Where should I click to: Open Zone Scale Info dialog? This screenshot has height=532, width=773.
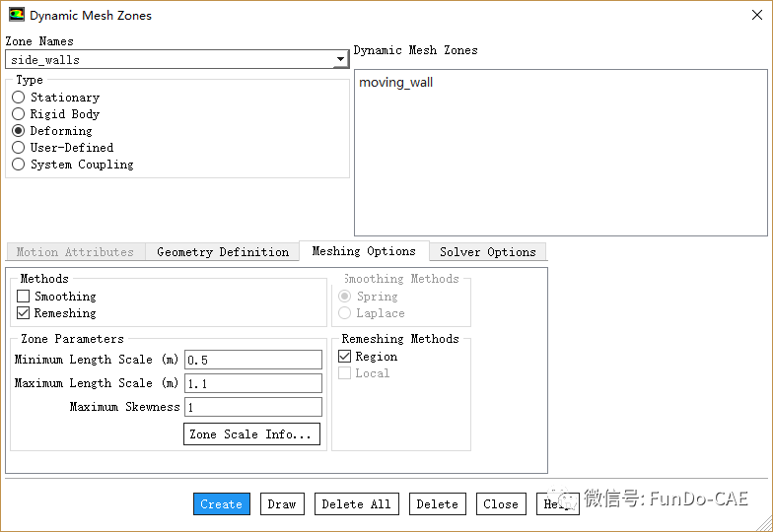click(x=251, y=434)
